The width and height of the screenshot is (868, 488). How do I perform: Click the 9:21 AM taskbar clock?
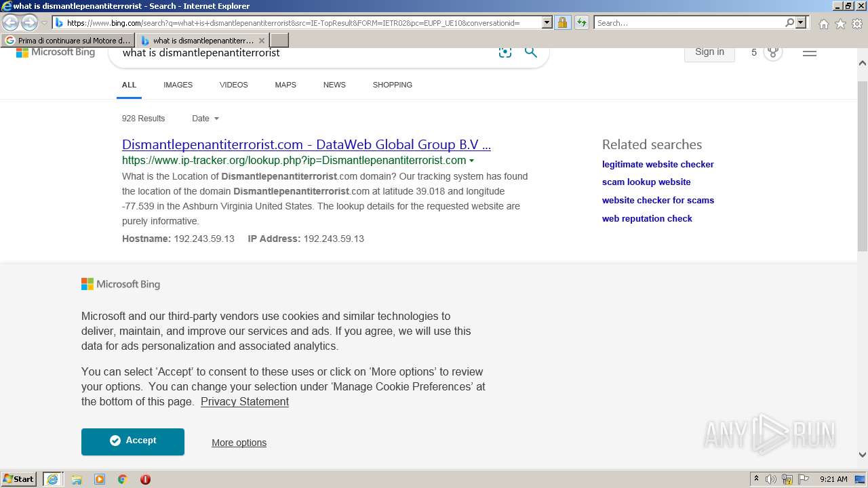833,479
